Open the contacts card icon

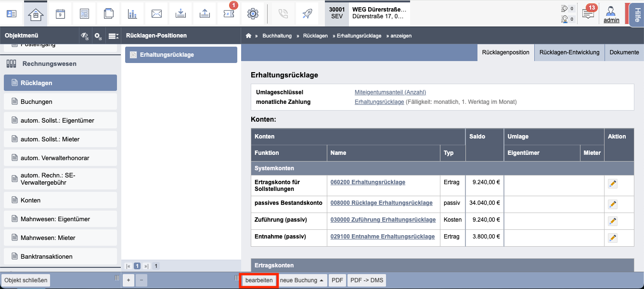(12, 13)
